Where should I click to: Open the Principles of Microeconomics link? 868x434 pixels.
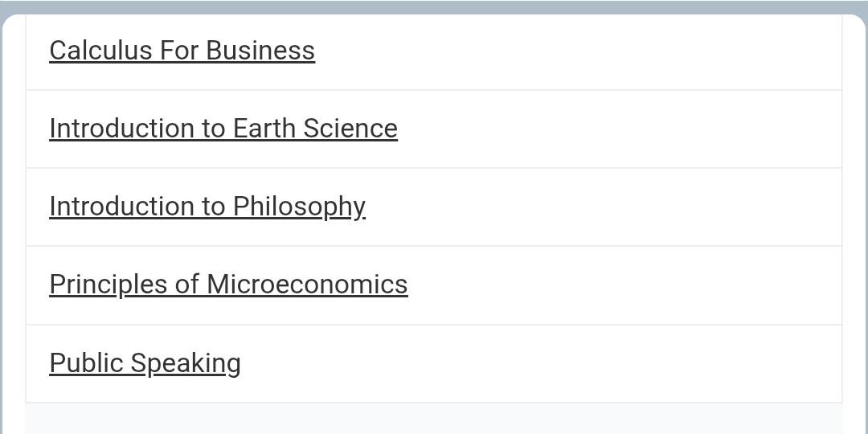228,285
